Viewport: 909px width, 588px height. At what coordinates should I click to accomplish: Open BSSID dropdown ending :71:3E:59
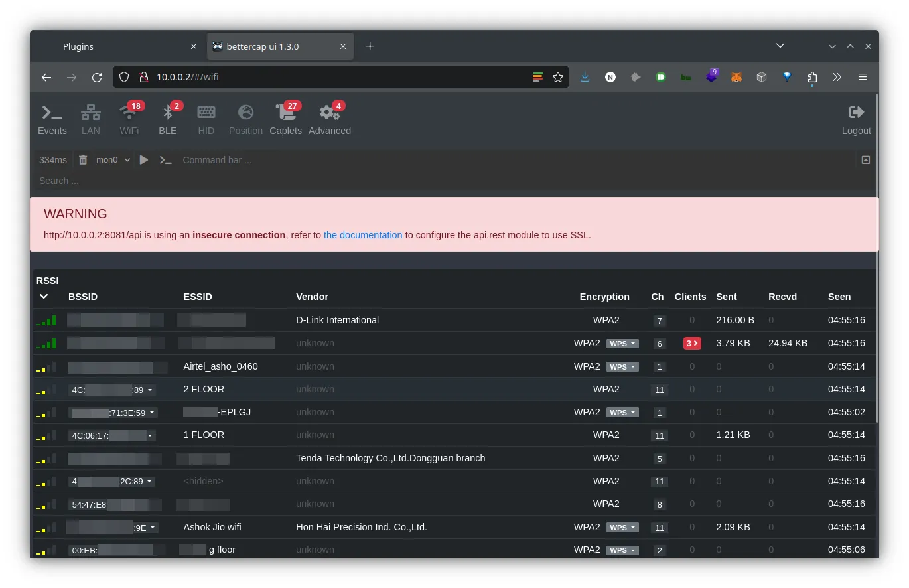[112, 413]
